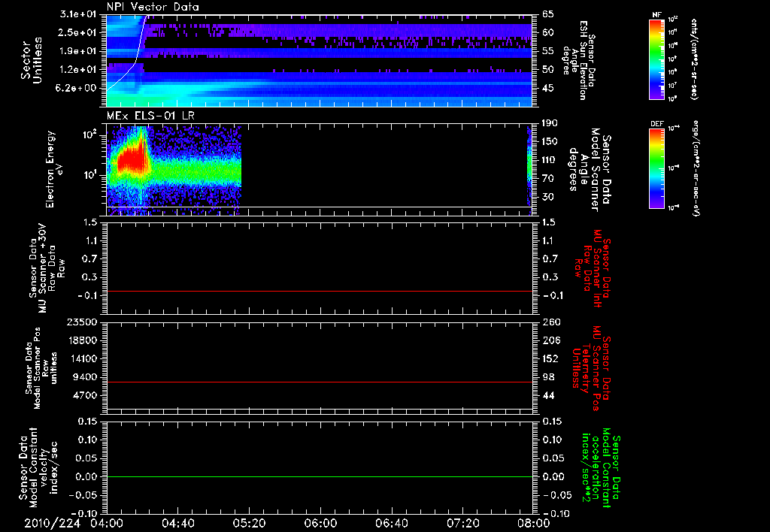The height and width of the screenshot is (532, 770).
Task: Click the "06:00" time tick label
Action: 320,523
